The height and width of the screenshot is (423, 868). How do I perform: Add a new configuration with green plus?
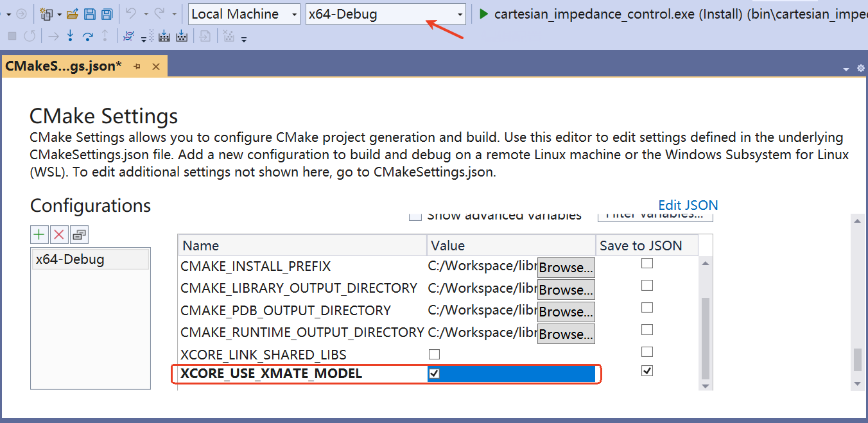click(x=39, y=234)
